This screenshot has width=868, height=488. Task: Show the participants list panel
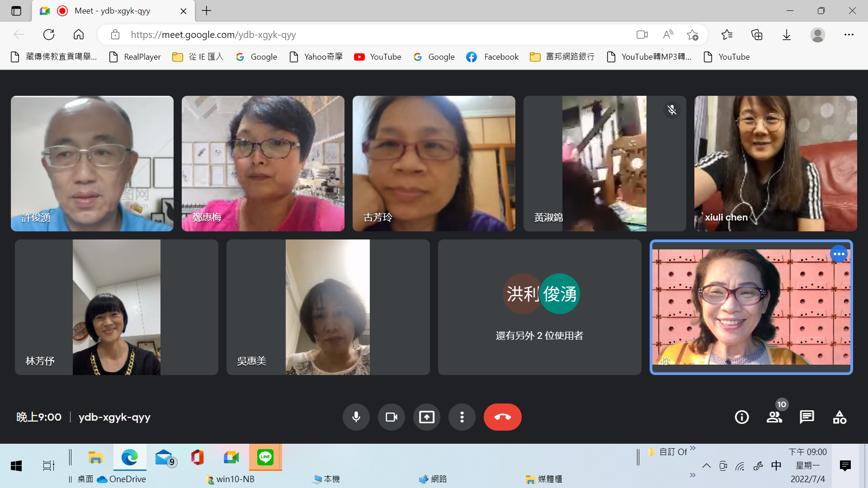774,417
